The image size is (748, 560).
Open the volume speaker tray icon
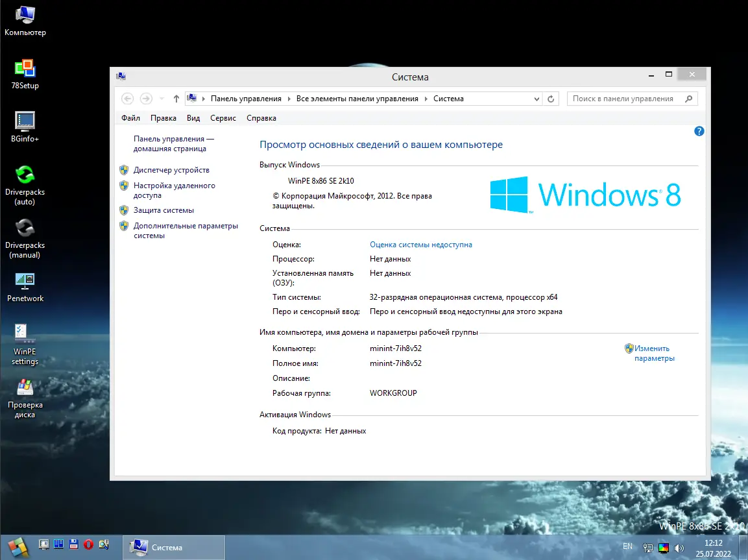click(x=679, y=548)
